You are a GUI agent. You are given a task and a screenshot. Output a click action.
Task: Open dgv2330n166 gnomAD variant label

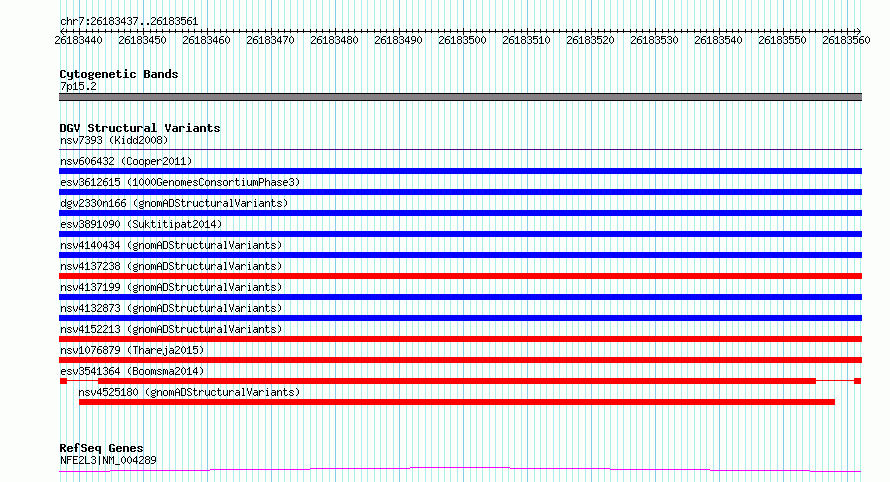pos(174,203)
